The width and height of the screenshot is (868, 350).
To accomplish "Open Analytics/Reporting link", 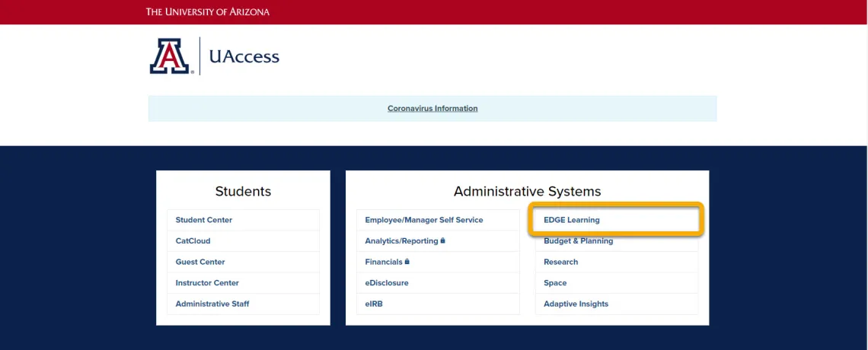I will click(401, 241).
